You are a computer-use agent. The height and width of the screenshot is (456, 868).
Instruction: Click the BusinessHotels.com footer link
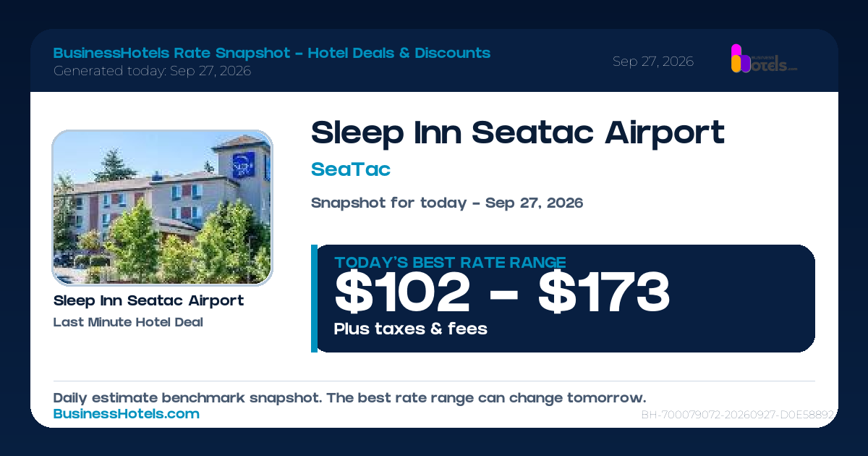click(127, 414)
